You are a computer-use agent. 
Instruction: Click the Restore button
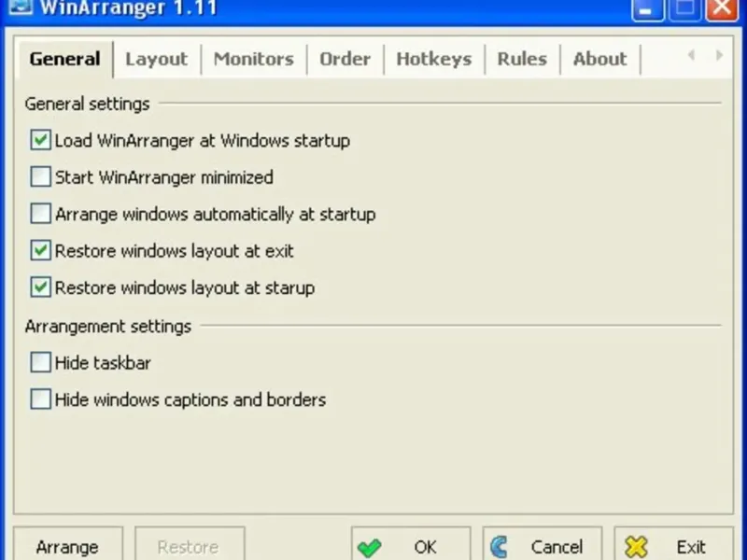(190, 546)
